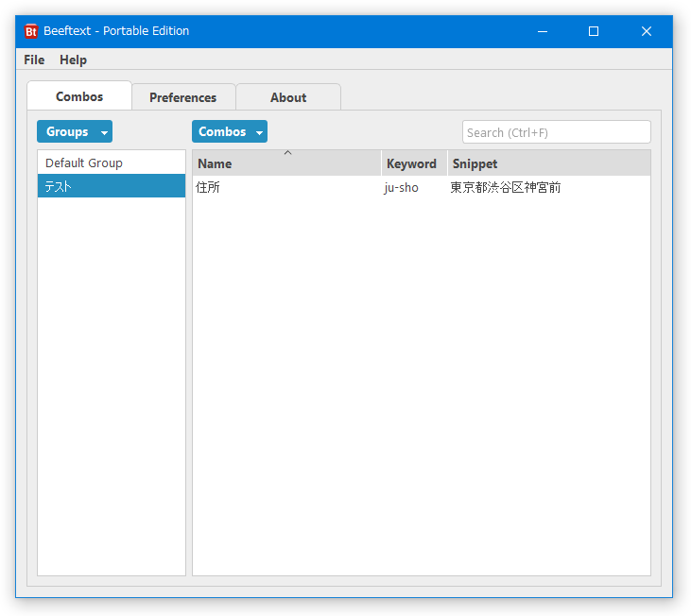Select the 住所 combo name cell

point(286,188)
